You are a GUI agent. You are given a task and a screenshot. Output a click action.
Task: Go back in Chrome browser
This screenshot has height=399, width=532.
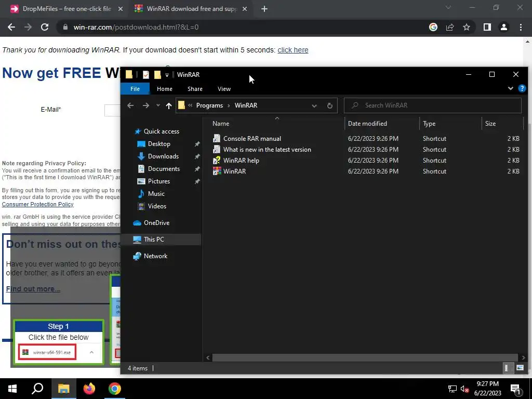click(11, 27)
